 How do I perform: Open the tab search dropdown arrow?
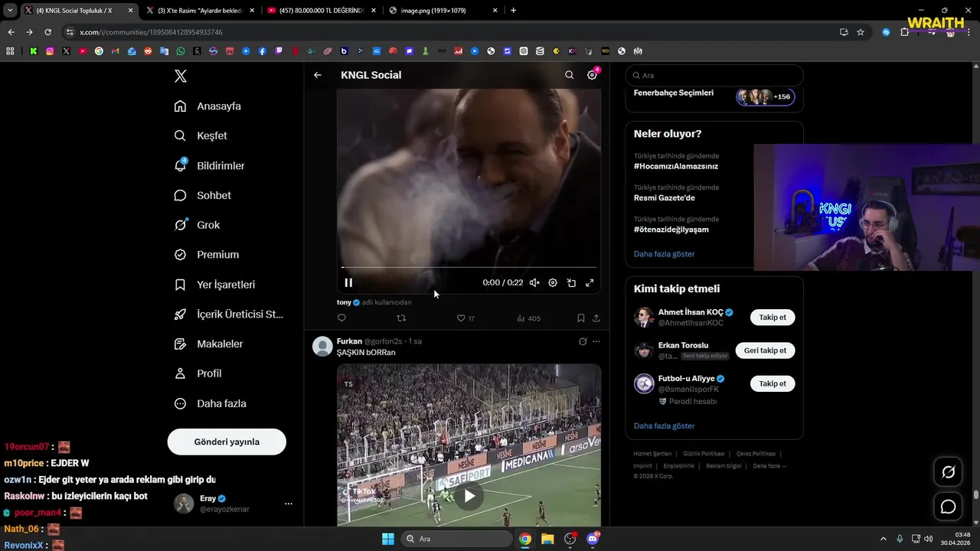point(10,11)
